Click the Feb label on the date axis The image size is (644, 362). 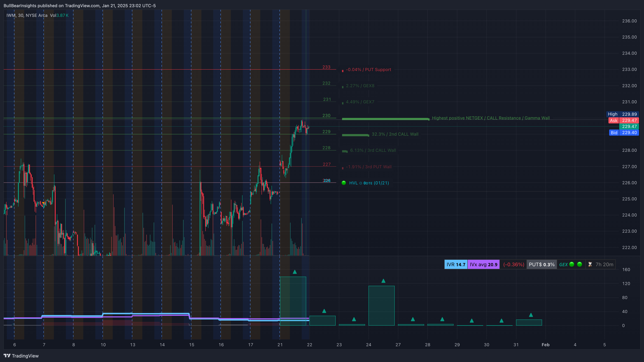pyautogui.click(x=545, y=345)
